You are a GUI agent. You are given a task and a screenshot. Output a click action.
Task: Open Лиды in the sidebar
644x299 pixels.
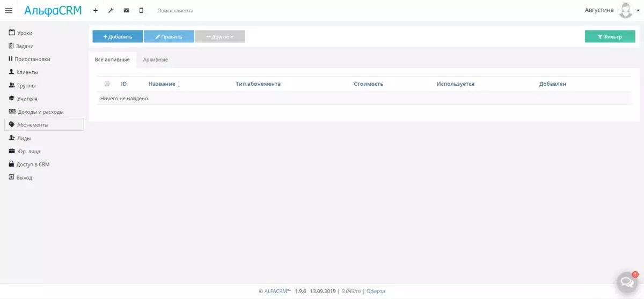click(44, 138)
